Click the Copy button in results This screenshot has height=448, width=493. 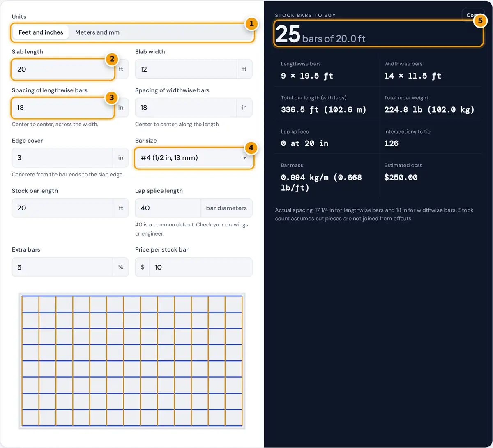(x=473, y=15)
